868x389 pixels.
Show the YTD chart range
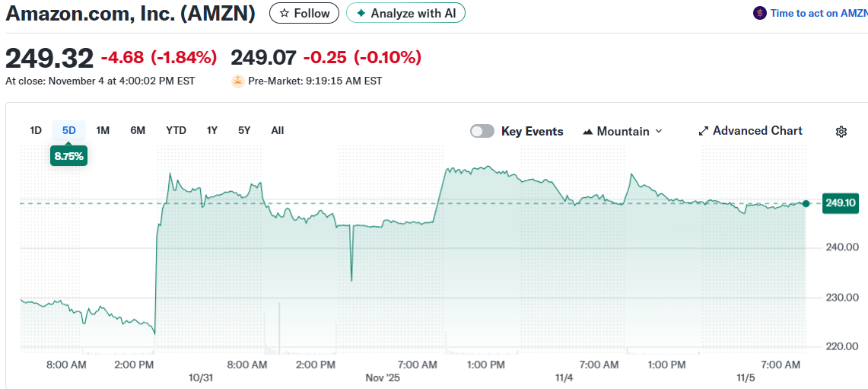(x=176, y=130)
